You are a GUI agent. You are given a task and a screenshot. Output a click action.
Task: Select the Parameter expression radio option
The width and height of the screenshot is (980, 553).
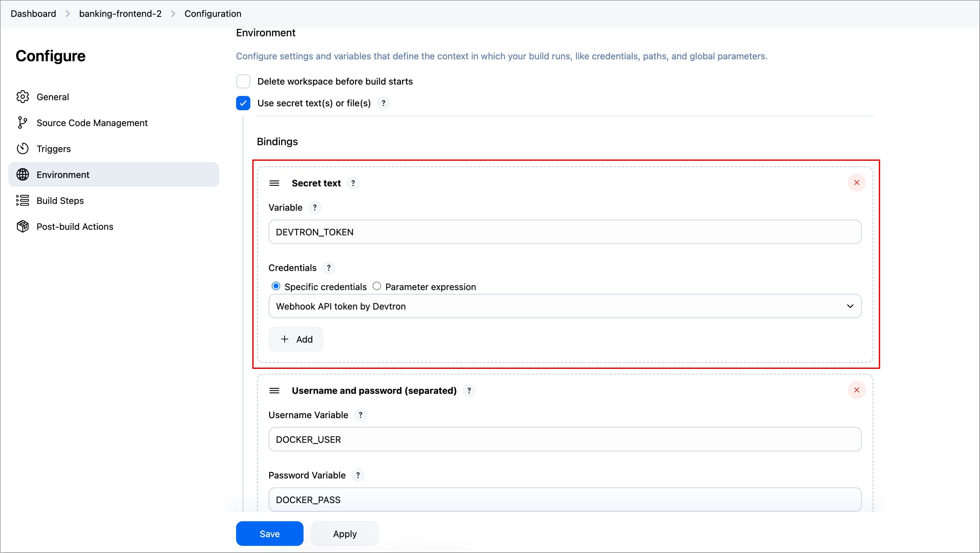[376, 286]
